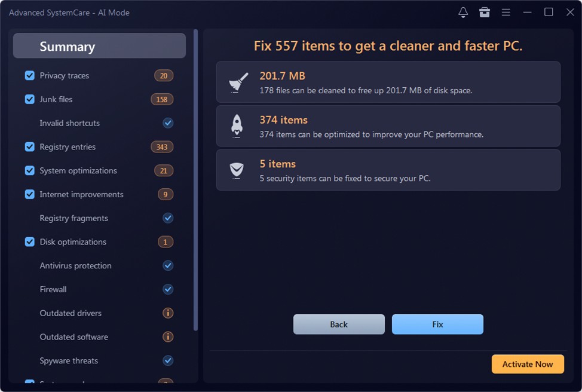Click the Back button

click(x=339, y=324)
